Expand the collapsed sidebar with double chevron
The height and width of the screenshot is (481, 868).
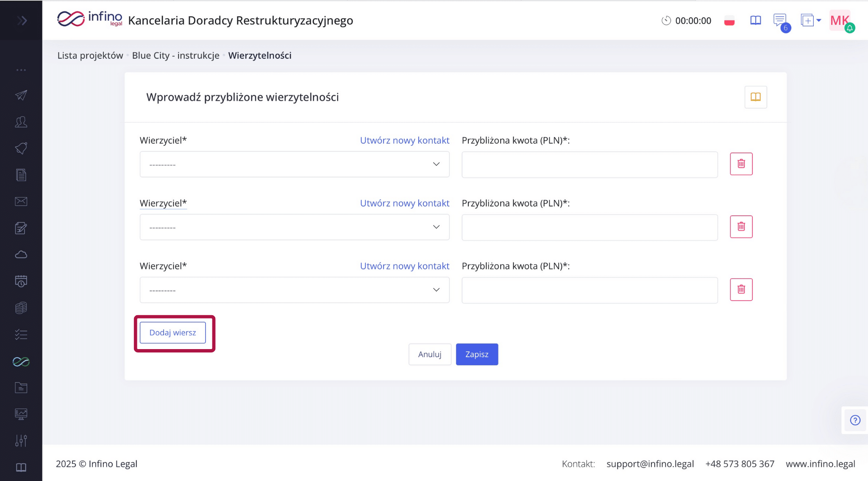(x=22, y=20)
